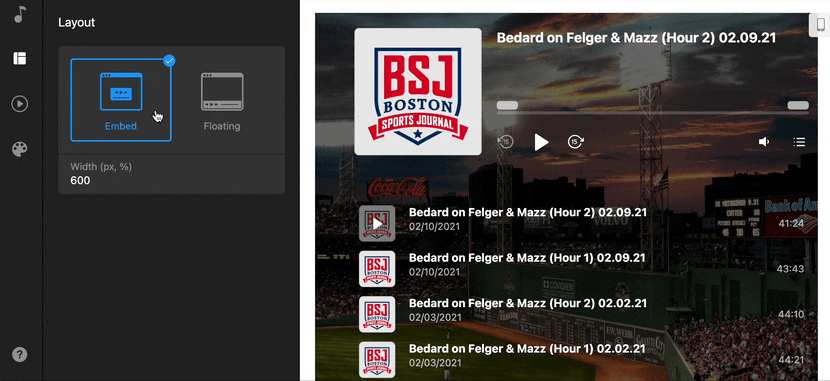This screenshot has height=381, width=830.
Task: Open the playback settings sidebar icon
Action: point(20,103)
